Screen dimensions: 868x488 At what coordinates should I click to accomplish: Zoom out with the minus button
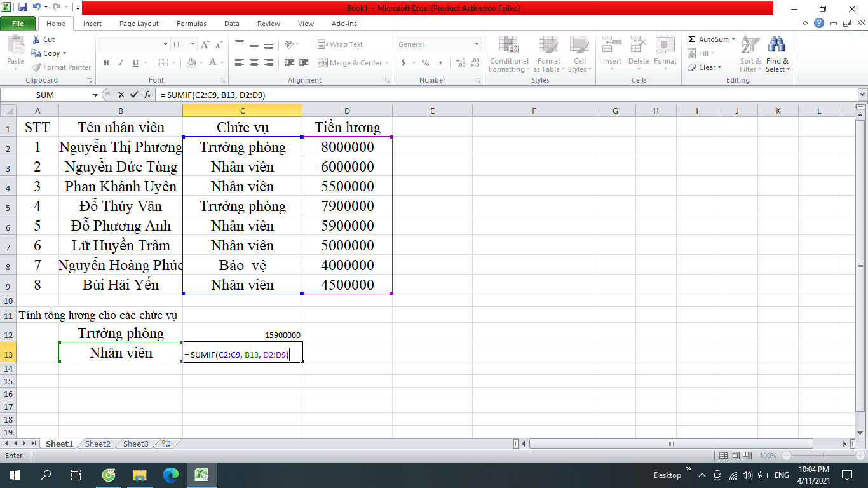[787, 456]
